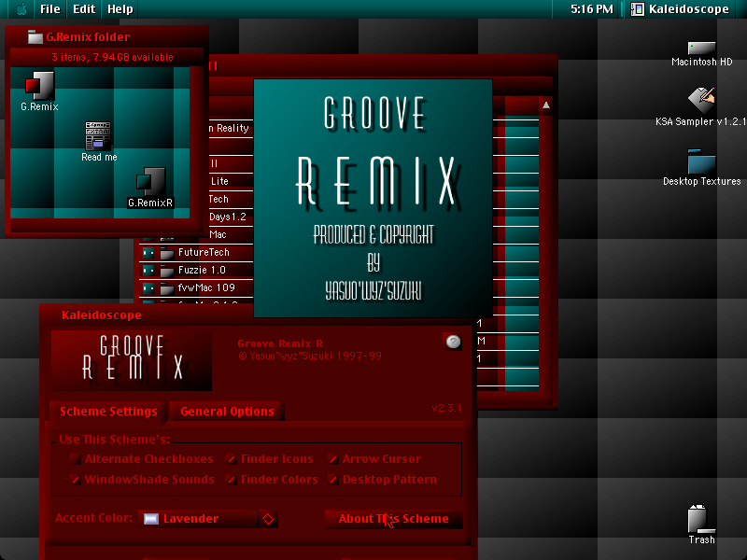
Task: Select the FutureTech folder icon
Action: pos(166,253)
